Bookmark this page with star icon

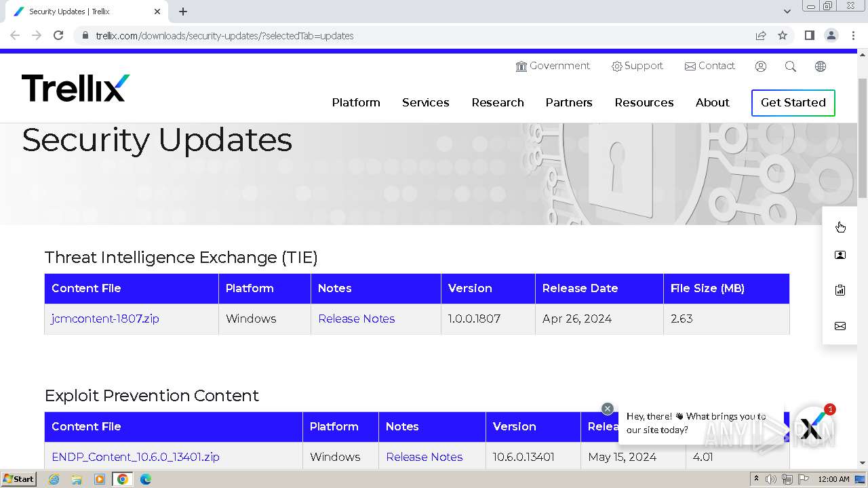point(783,35)
